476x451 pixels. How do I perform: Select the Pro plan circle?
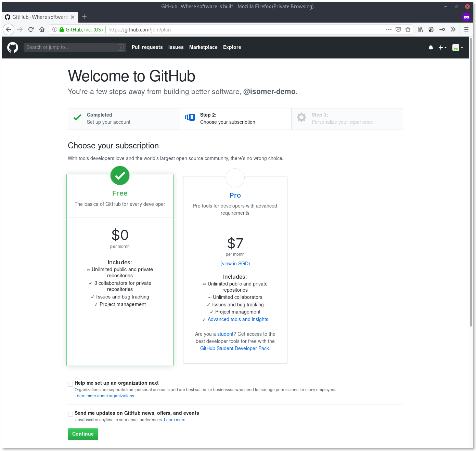[235, 178]
